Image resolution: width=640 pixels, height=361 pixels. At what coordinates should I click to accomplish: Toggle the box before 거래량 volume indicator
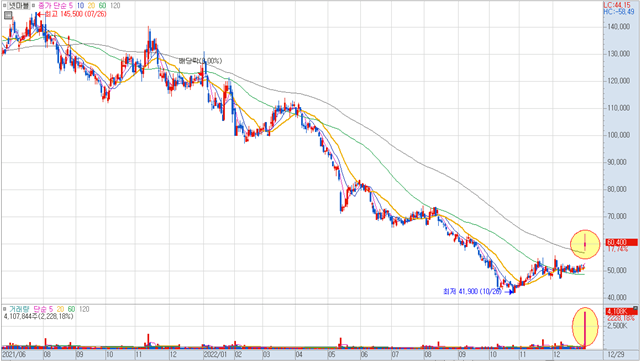(5, 309)
